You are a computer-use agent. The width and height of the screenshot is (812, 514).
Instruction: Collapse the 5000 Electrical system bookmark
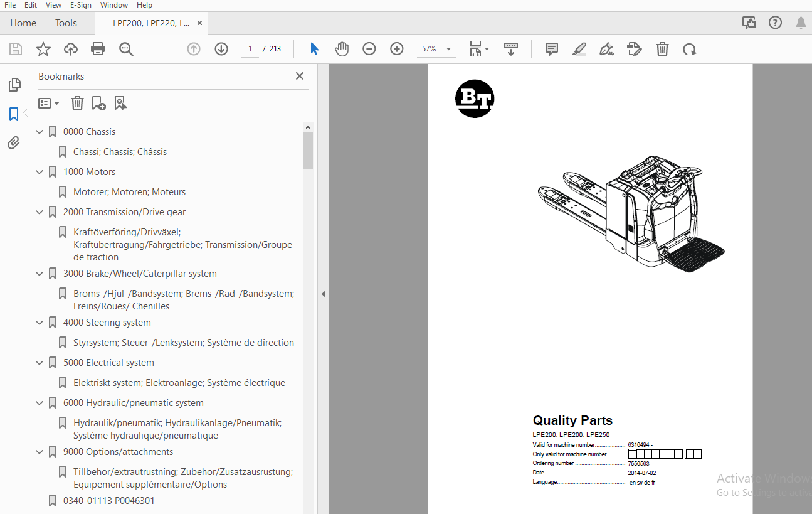(x=40, y=363)
